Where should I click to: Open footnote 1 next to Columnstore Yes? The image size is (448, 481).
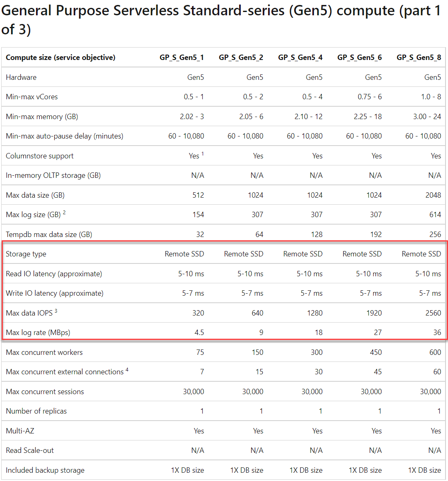203,154
